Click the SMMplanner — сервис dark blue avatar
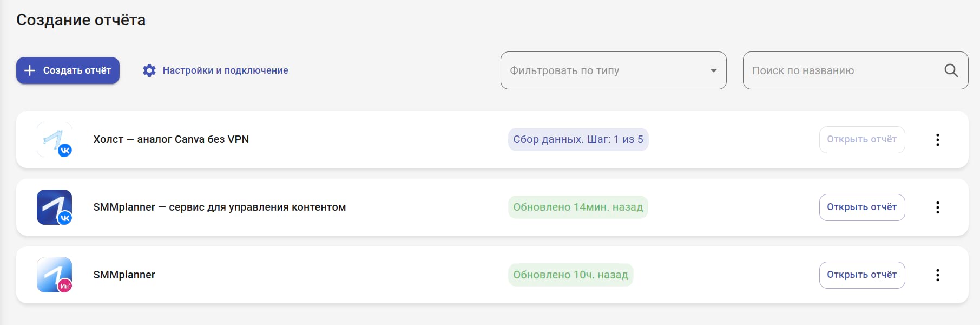The image size is (980, 325). click(54, 207)
